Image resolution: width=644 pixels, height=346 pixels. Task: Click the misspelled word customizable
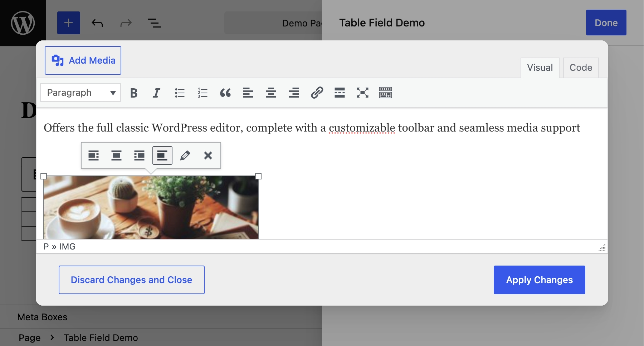coord(362,128)
